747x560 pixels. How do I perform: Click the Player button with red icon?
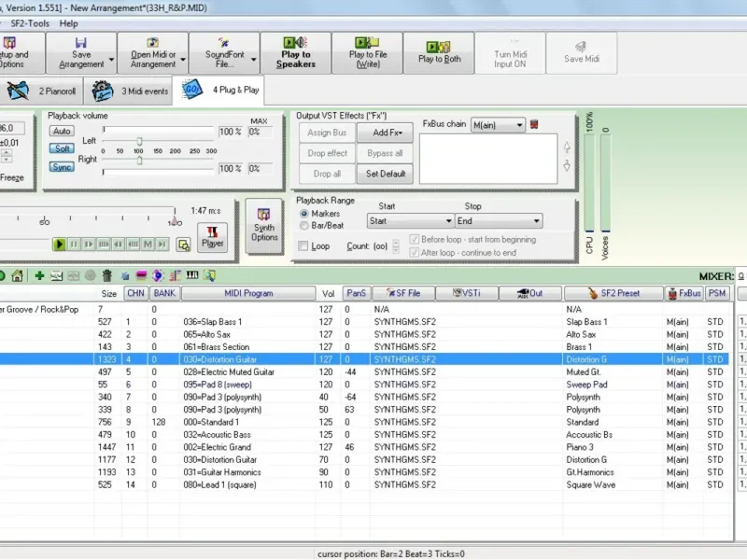click(x=213, y=236)
